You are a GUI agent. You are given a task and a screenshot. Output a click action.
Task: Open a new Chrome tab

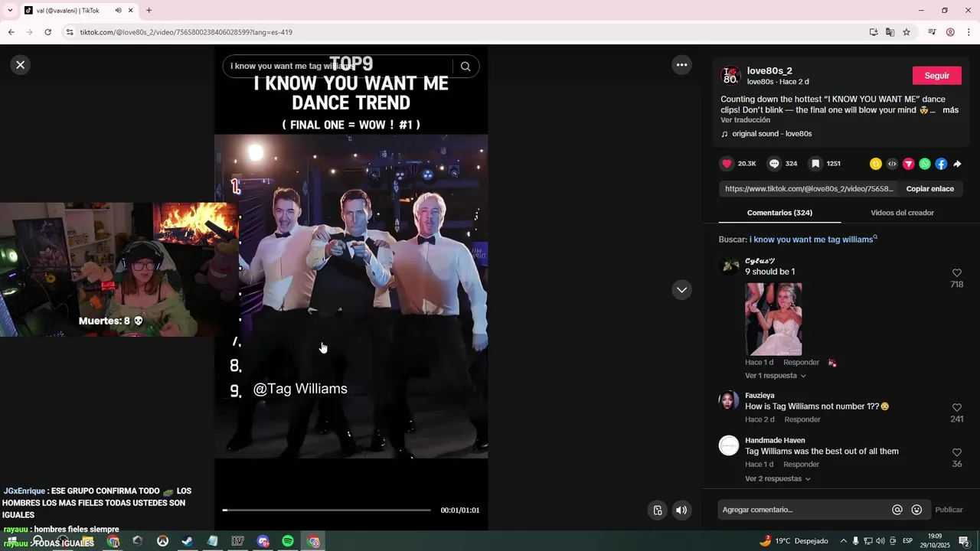click(x=149, y=11)
